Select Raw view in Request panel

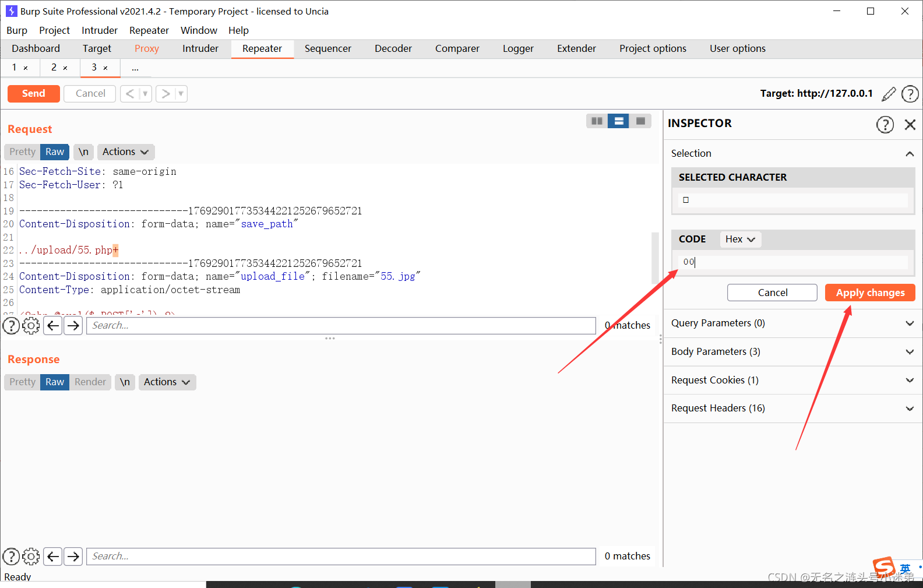pyautogui.click(x=55, y=152)
